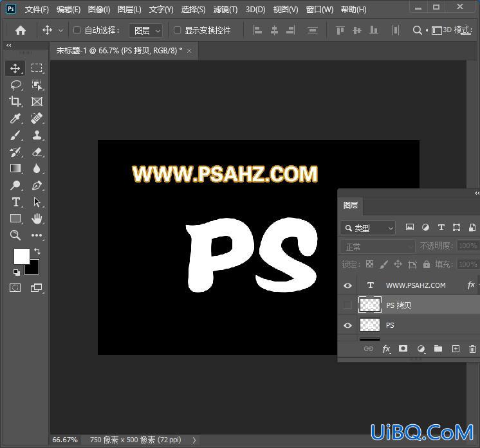Open the Move tool preset picker arrow
The width and height of the screenshot is (480, 448).
[60, 31]
